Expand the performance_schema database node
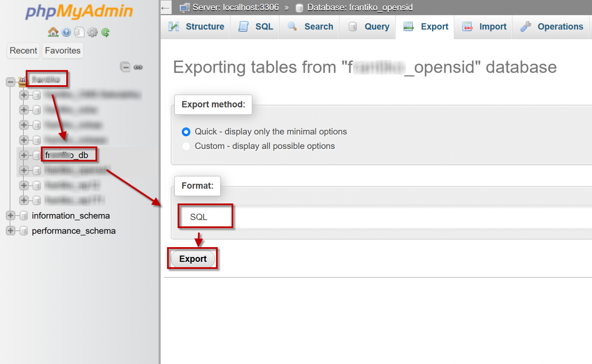Viewport: 592px width, 364px height. coord(11,231)
